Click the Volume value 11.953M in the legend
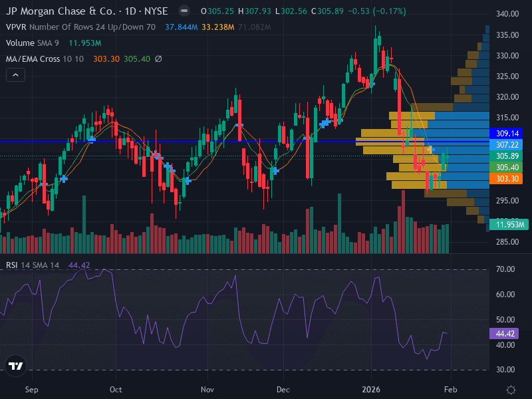The width and height of the screenshot is (532, 399). click(x=85, y=43)
